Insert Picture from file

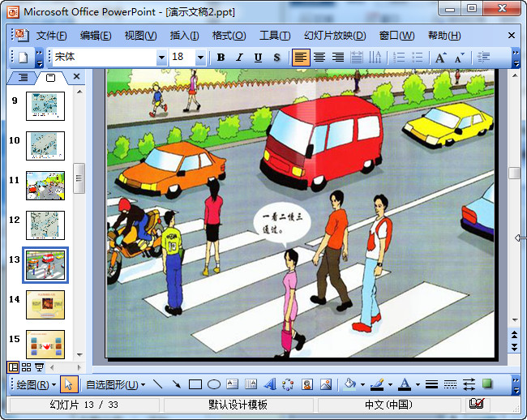click(326, 384)
